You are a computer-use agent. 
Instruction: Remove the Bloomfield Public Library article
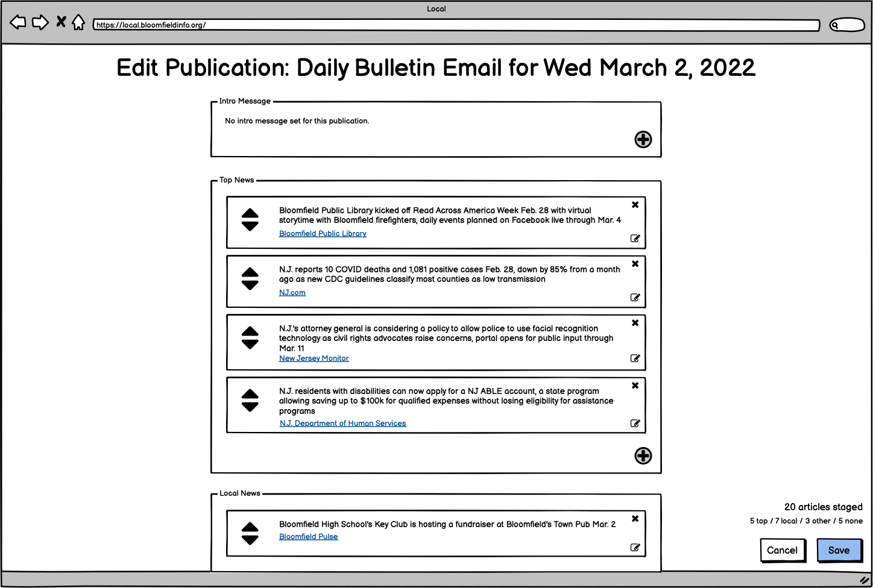(x=635, y=205)
